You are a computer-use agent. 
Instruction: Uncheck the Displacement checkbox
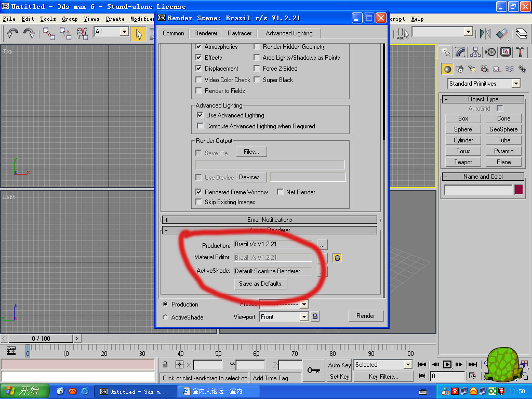[x=199, y=68]
